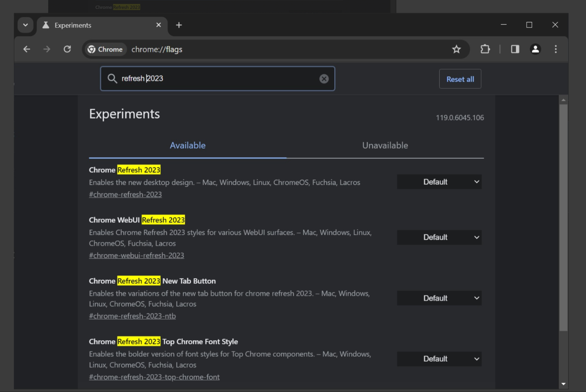The height and width of the screenshot is (392, 586).
Task: Open the #chrome-refresh-2023-top-chrome-font link
Action: [154, 377]
